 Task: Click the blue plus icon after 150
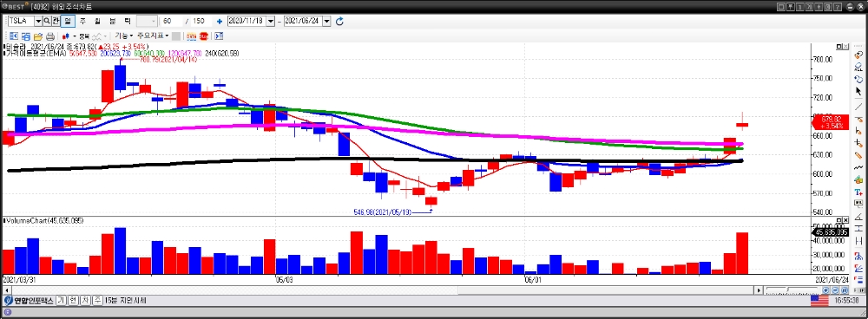(x=220, y=21)
